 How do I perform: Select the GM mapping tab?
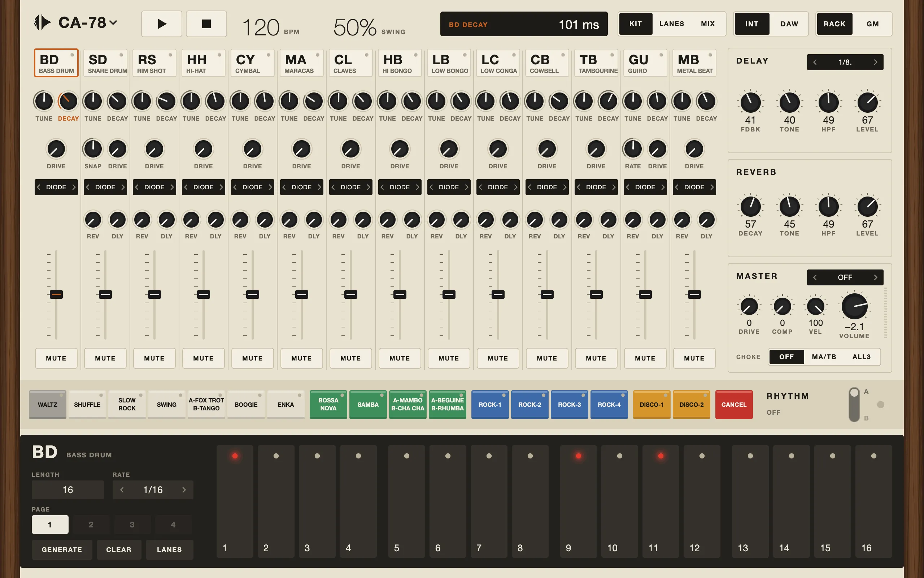coord(872,24)
